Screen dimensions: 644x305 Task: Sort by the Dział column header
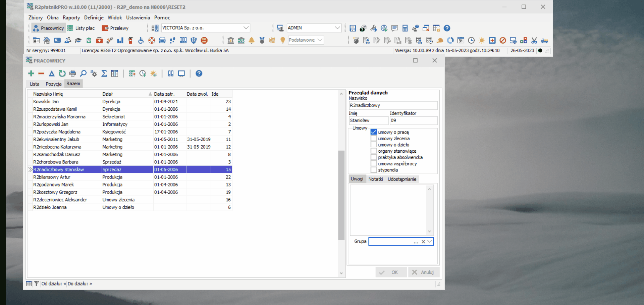(127, 94)
